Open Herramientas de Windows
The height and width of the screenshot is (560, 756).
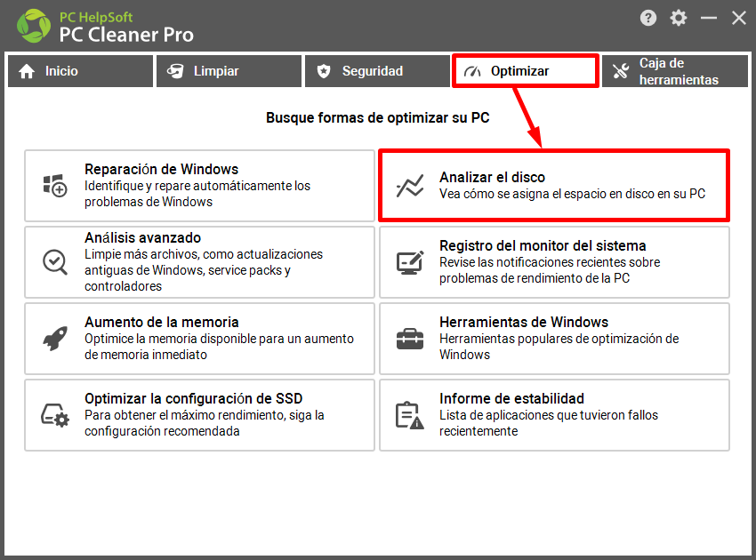pos(554,339)
